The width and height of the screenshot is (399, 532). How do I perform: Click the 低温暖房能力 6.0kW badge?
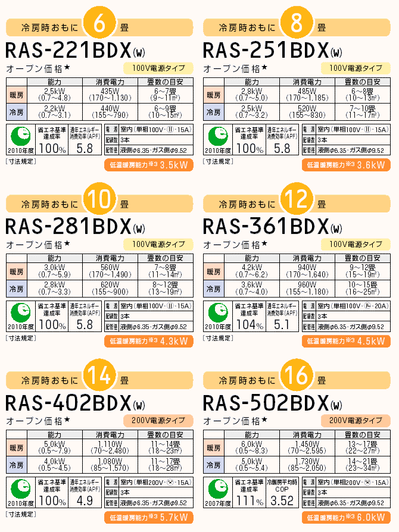(x=346, y=517)
